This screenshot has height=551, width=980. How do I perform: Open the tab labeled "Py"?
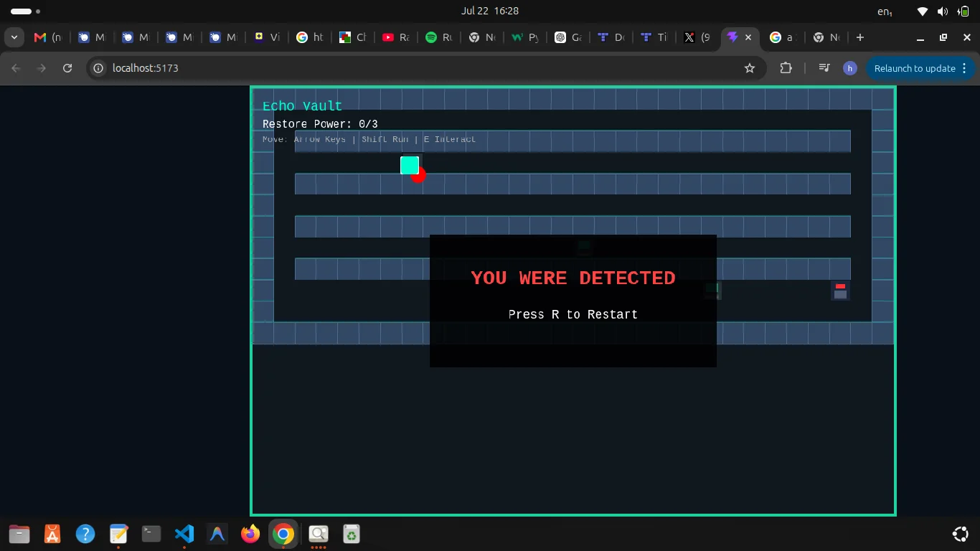click(524, 37)
